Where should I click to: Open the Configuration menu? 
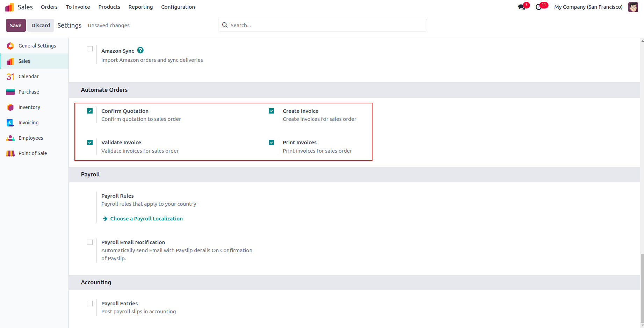pos(178,7)
